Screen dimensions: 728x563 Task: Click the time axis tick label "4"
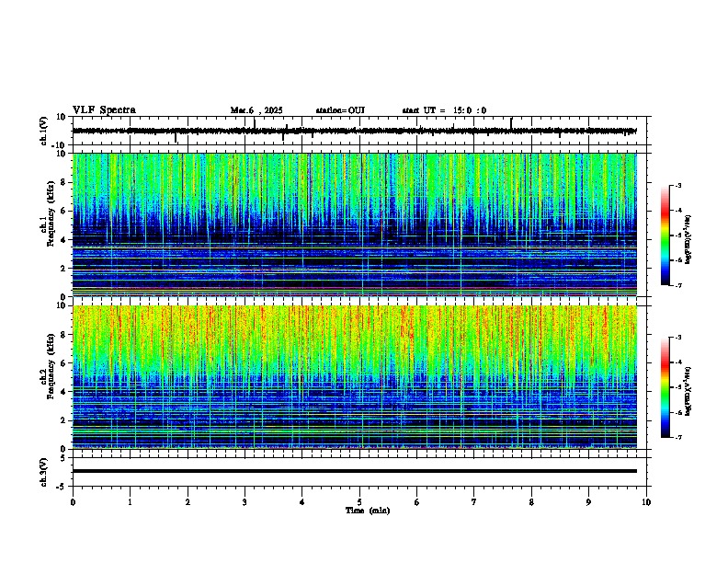pos(302,502)
